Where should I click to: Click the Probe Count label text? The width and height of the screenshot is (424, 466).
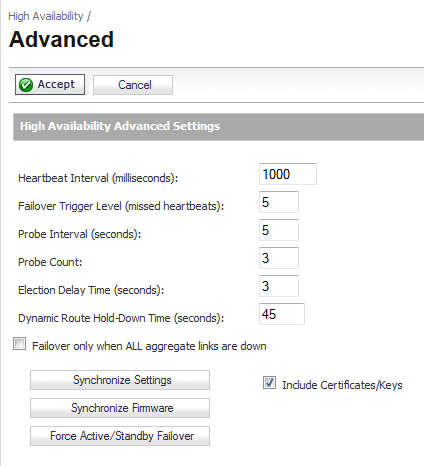[50, 262]
